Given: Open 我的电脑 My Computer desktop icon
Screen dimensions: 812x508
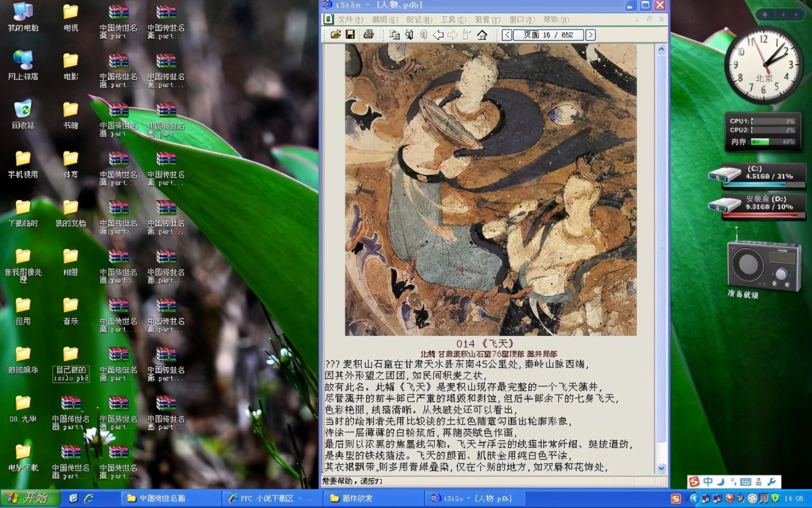Looking at the screenshot, I should tap(23, 18).
